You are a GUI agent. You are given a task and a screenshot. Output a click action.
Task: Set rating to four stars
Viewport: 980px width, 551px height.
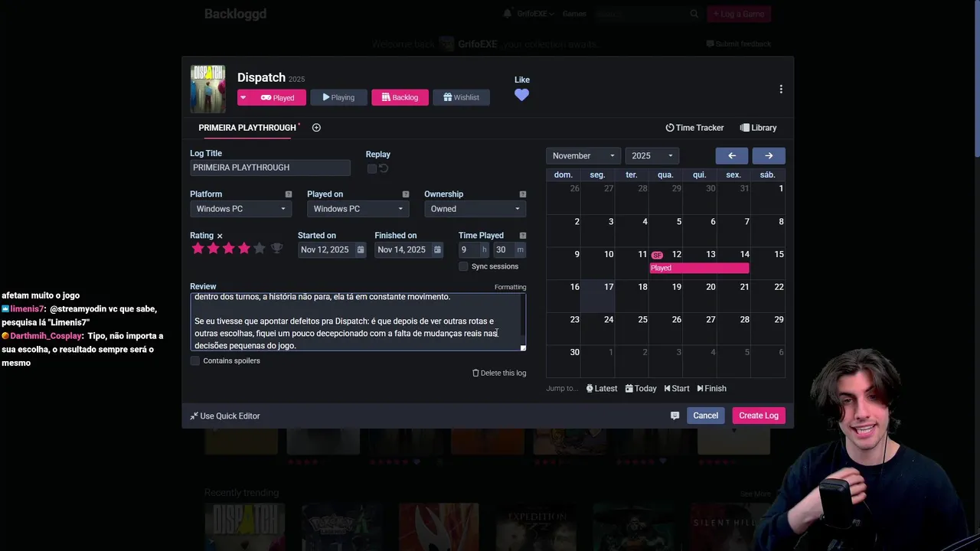coord(244,249)
